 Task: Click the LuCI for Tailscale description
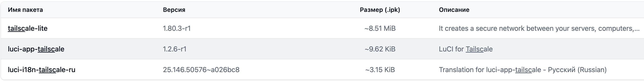point(465,49)
